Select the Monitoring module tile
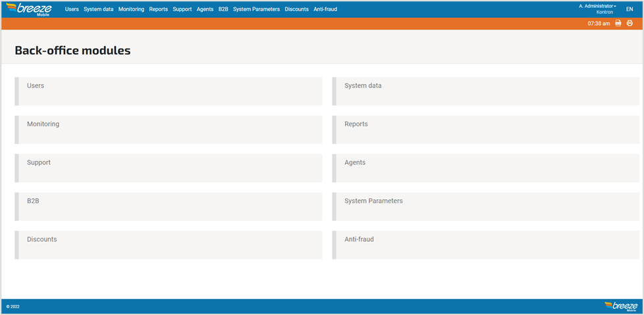This screenshot has width=644, height=315. pyautogui.click(x=169, y=130)
